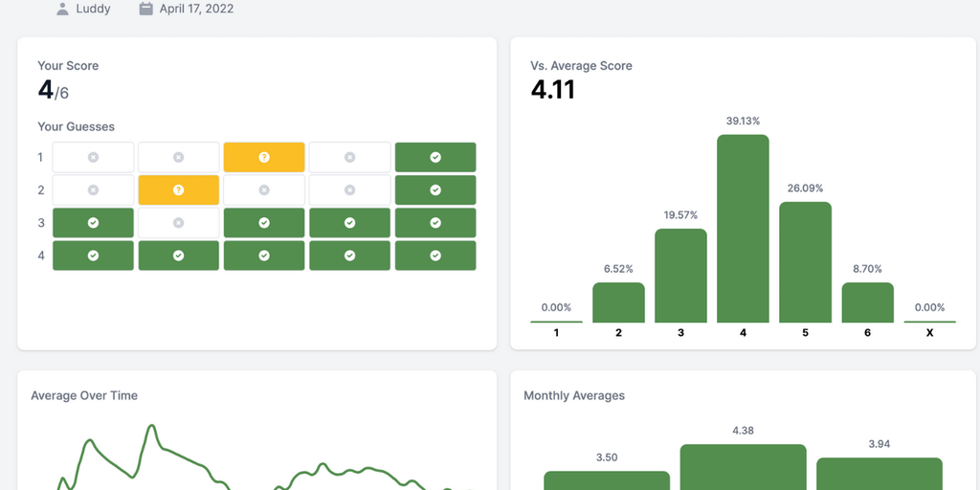Click the 19.57% bar for score 3

tap(680, 276)
